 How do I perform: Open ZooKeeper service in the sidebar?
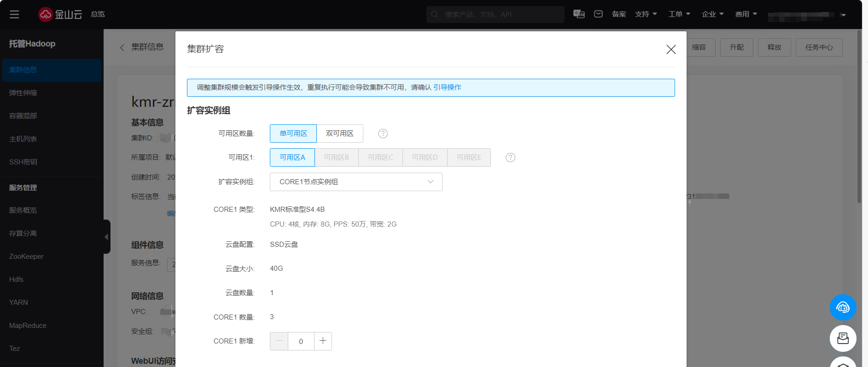click(x=26, y=256)
